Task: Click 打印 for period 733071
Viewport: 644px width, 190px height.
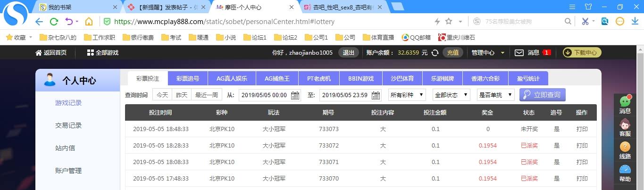Action: 582,162
